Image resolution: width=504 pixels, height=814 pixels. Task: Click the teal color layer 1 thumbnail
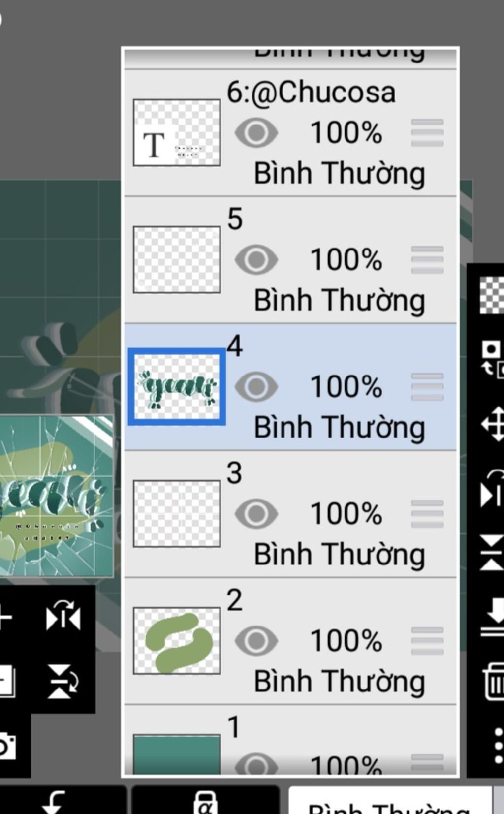click(x=177, y=754)
